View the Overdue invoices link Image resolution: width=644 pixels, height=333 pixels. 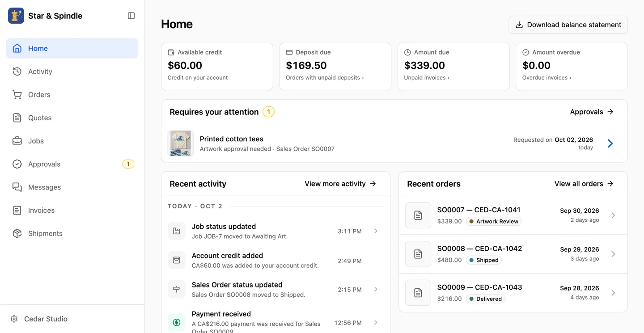(x=547, y=78)
